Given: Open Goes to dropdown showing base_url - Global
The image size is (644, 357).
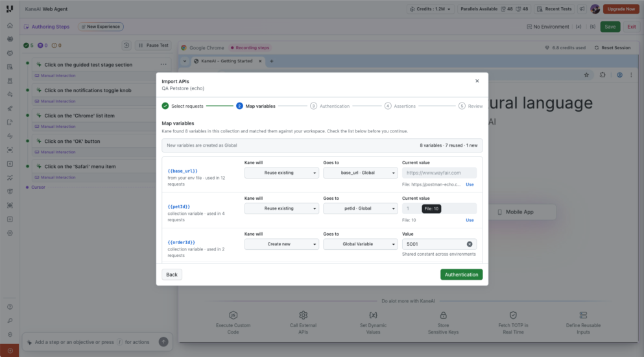Looking at the screenshot, I should tap(360, 173).
